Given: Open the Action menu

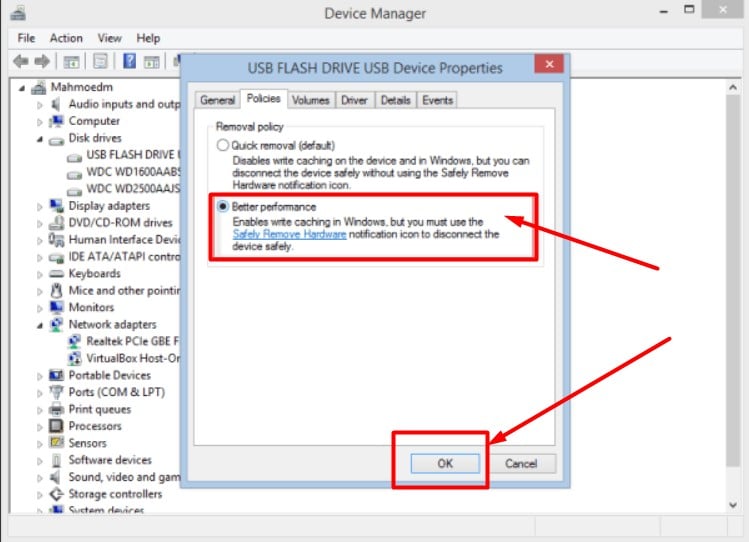Looking at the screenshot, I should pos(66,38).
